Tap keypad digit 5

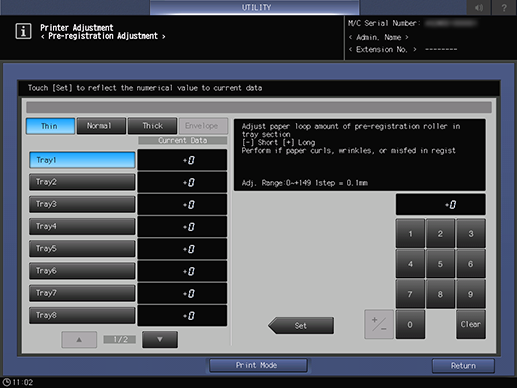(x=440, y=264)
